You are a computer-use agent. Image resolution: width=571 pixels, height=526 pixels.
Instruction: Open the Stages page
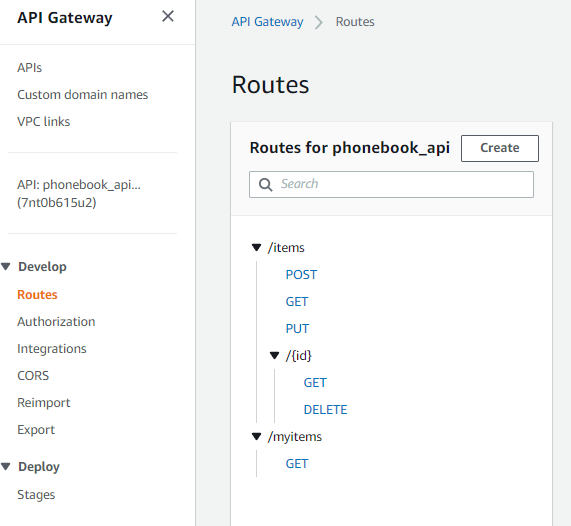(x=36, y=495)
